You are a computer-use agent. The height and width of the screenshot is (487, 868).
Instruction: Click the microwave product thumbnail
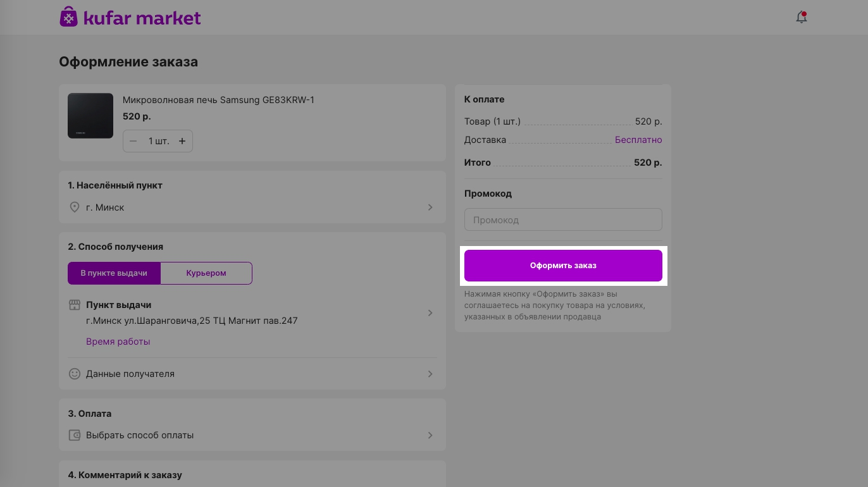coord(90,116)
